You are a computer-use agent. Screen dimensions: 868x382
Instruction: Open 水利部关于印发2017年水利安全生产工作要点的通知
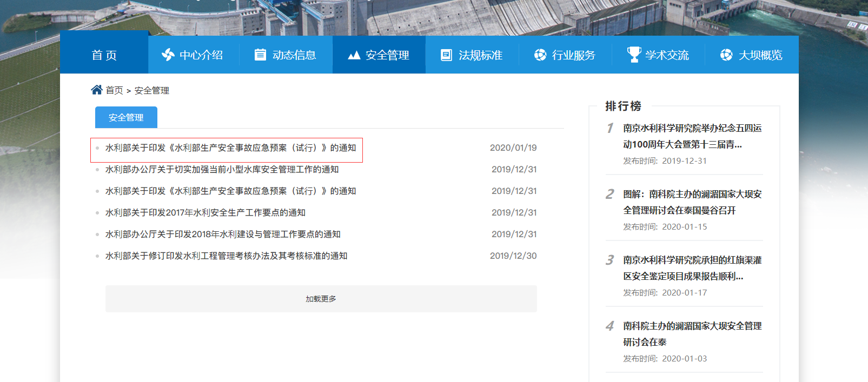tap(206, 212)
